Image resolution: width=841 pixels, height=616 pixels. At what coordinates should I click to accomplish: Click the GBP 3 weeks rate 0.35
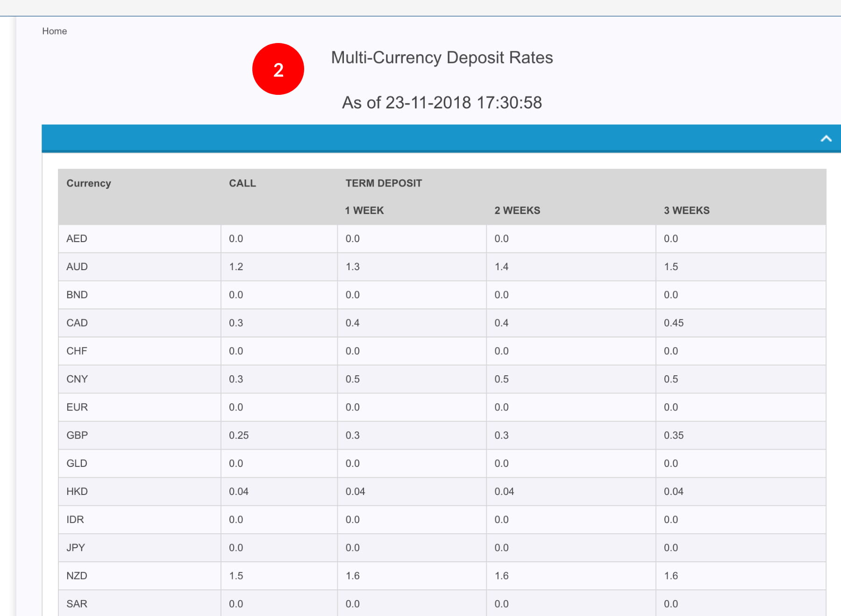click(673, 435)
